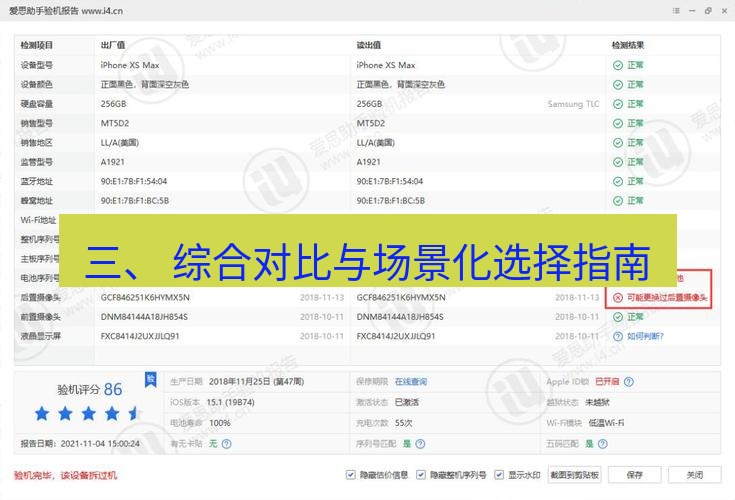The image size is (735, 500).
Task: Click the green check icon in 蓝牙地址 row
Action: click(618, 181)
